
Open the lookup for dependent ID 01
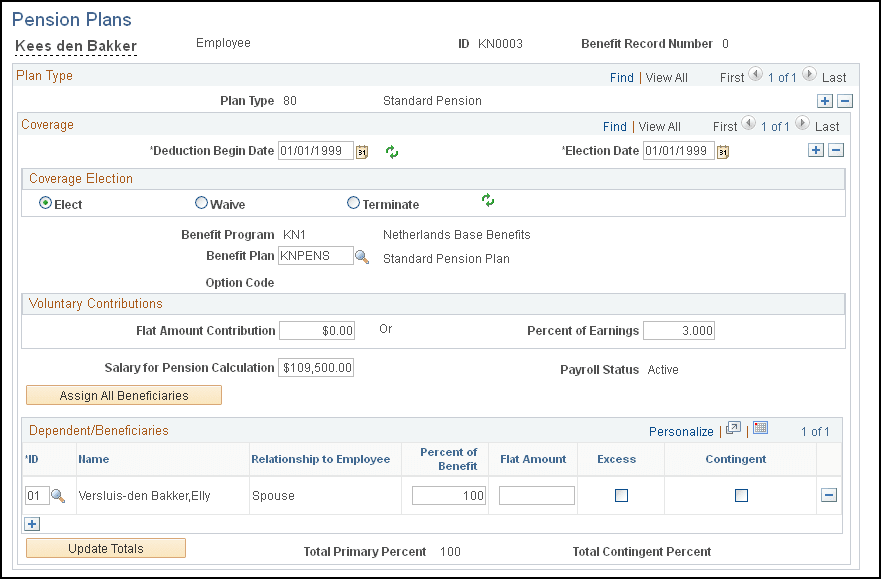(55, 495)
